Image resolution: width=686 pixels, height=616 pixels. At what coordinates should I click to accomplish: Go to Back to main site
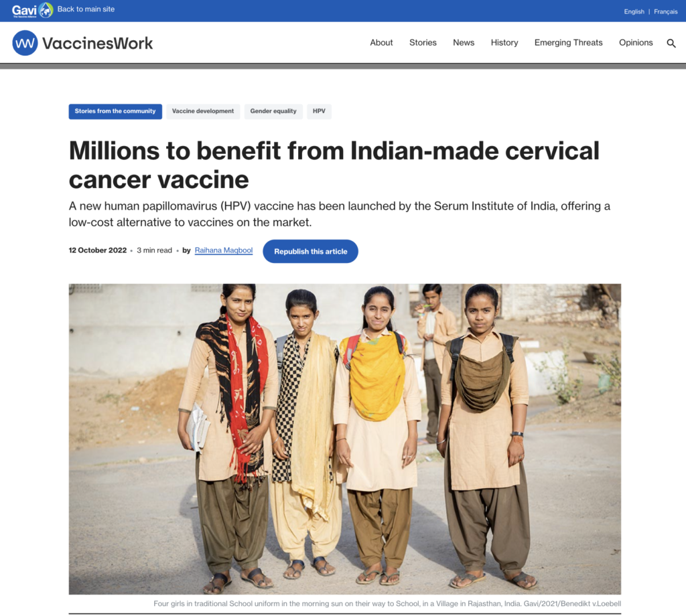pyautogui.click(x=86, y=9)
